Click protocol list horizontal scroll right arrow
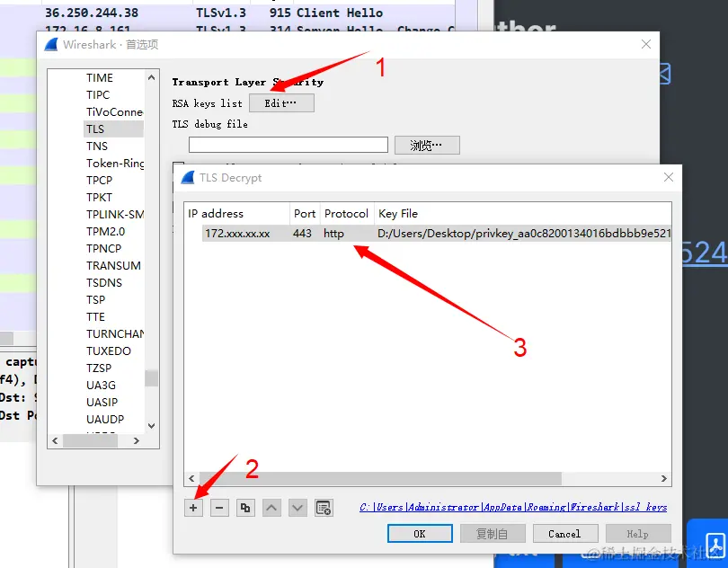Screen dimensions: 728x568 tap(136, 440)
